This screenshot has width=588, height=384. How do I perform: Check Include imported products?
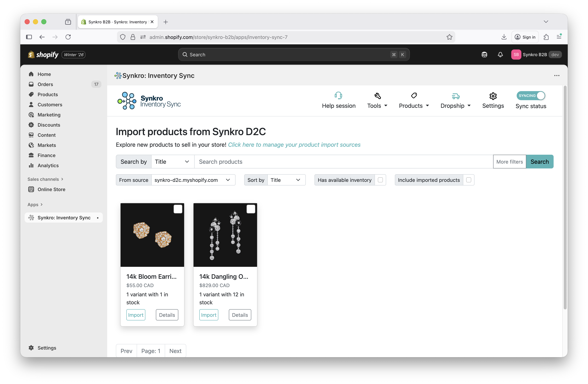click(x=469, y=180)
